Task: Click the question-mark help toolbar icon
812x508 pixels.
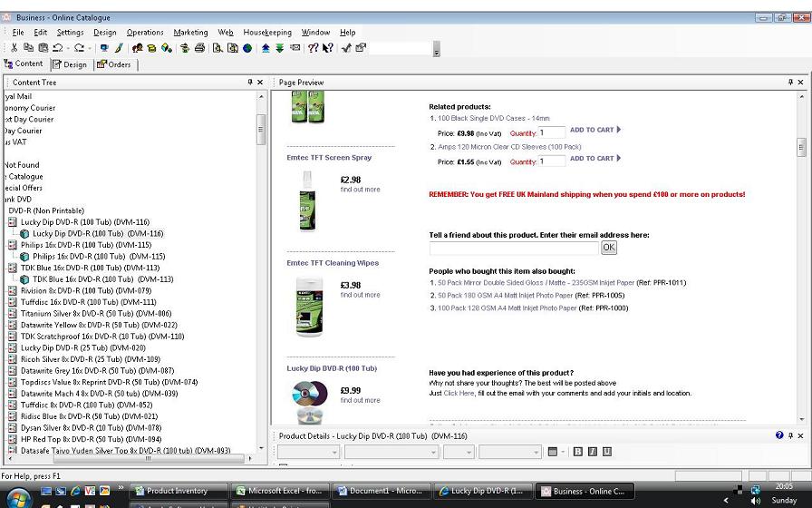Action: [313, 48]
